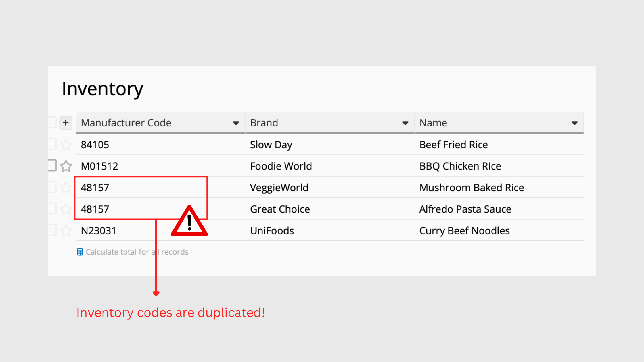Check the header select-all checkbox
Image resolution: width=644 pixels, height=362 pixels.
(x=52, y=122)
